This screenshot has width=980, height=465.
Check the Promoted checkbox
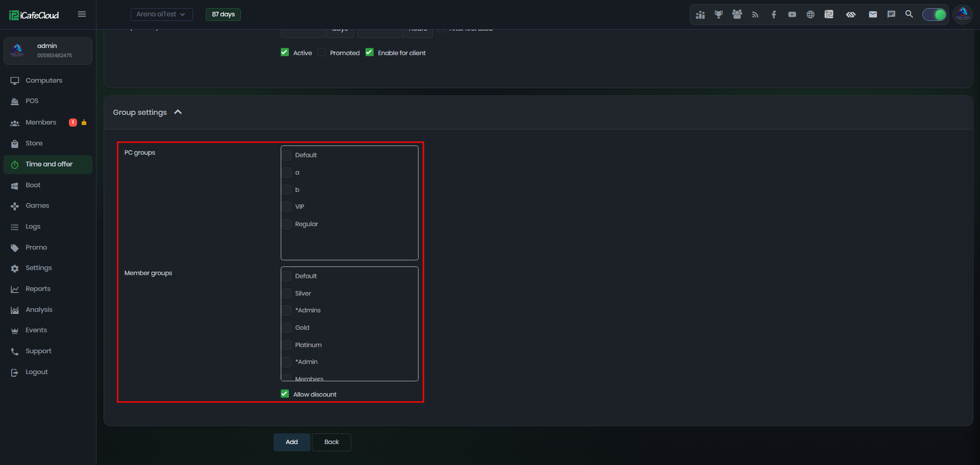pos(322,52)
